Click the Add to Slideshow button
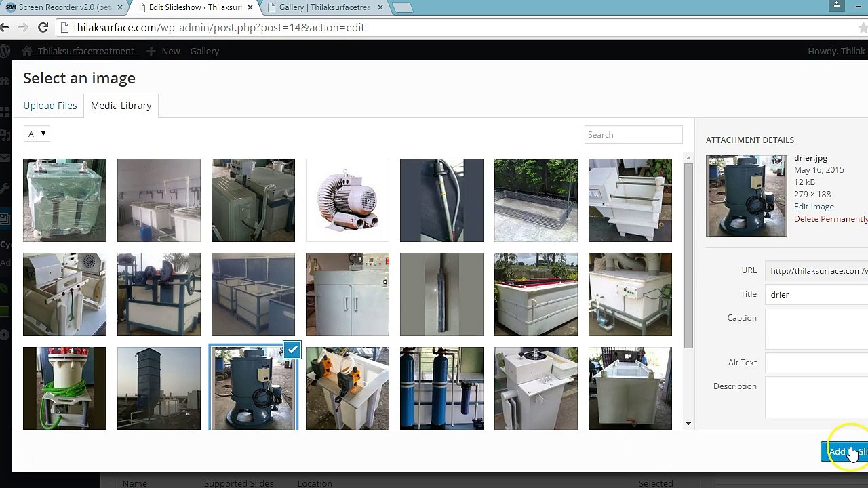This screenshot has width=868, height=488. [844, 451]
